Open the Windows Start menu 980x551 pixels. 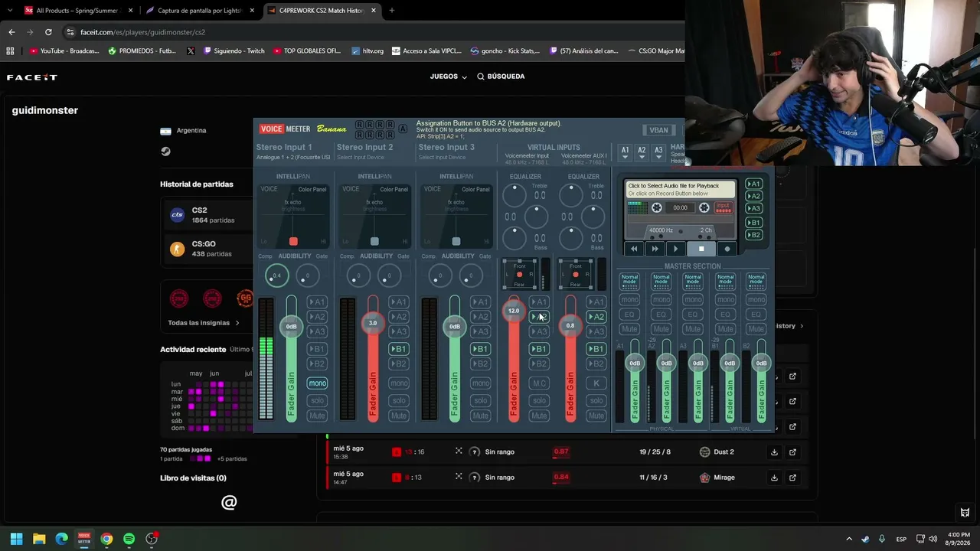16,539
